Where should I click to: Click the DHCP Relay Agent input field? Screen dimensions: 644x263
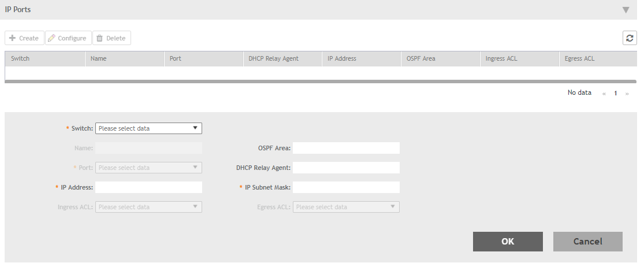(x=346, y=168)
